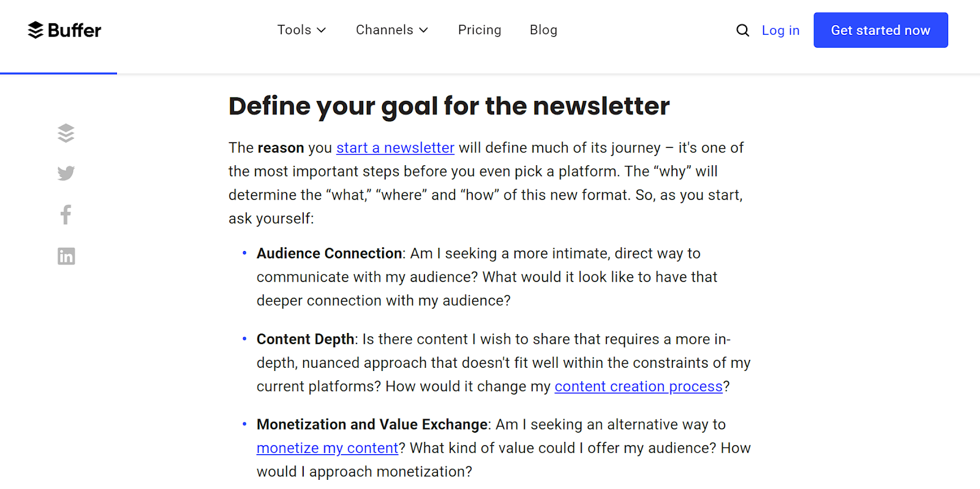The image size is (980, 489).
Task: Expand the Tools dropdown menu
Action: click(x=301, y=30)
